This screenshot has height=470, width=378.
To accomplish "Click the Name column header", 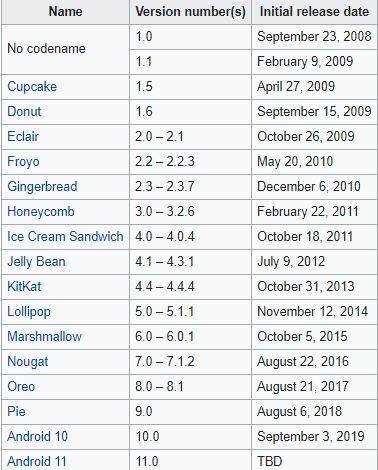I will click(x=65, y=12).
